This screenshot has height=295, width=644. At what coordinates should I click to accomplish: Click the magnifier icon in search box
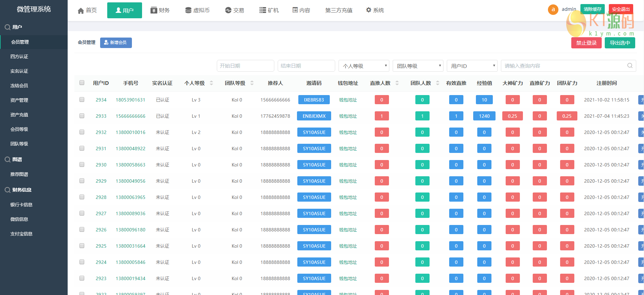(630, 66)
